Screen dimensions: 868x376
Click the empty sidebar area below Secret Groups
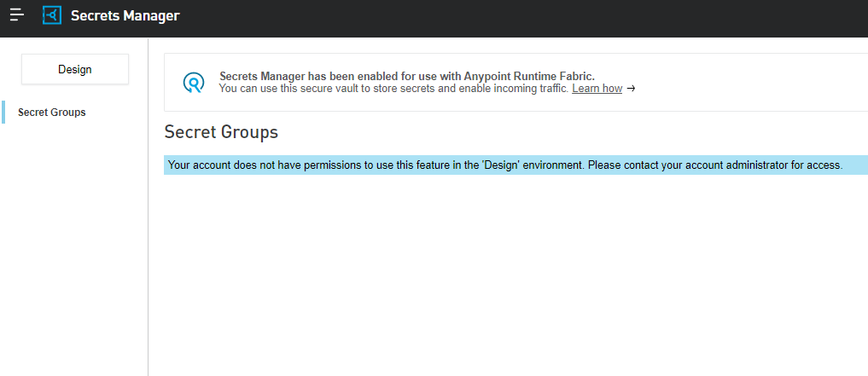(x=74, y=256)
